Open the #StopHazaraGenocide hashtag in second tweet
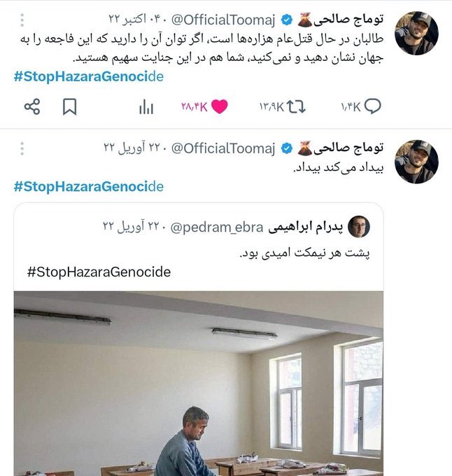This screenshot has height=476, width=452. pos(89,186)
